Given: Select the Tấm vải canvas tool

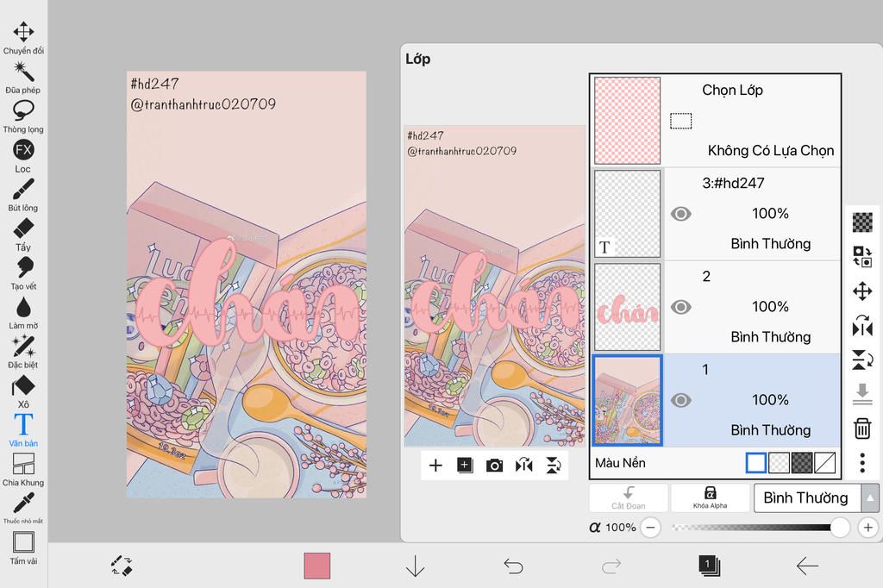Looking at the screenshot, I should (x=23, y=547).
